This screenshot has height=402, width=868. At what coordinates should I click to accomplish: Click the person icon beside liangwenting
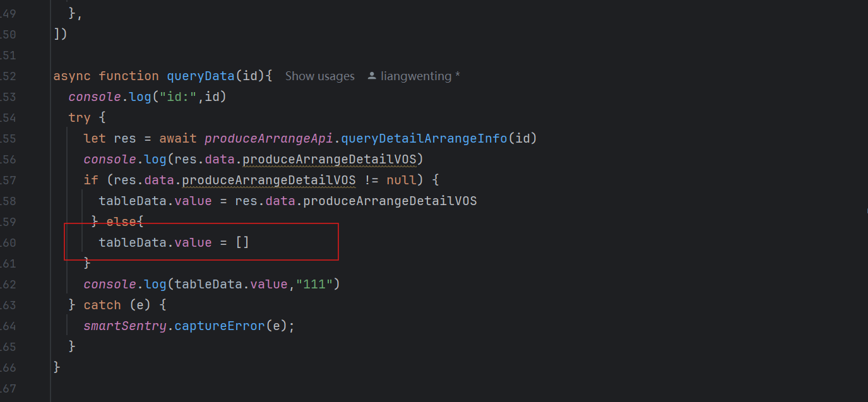click(372, 76)
